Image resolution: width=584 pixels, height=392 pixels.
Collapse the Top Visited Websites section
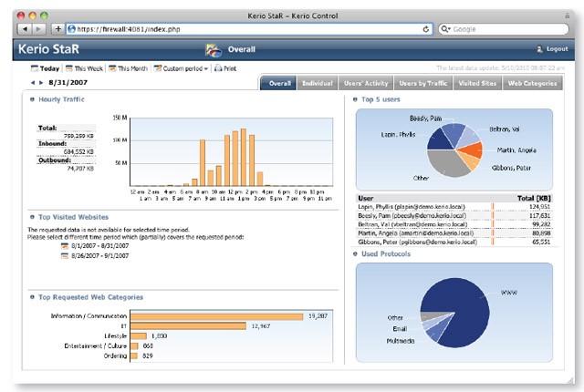(x=32, y=217)
